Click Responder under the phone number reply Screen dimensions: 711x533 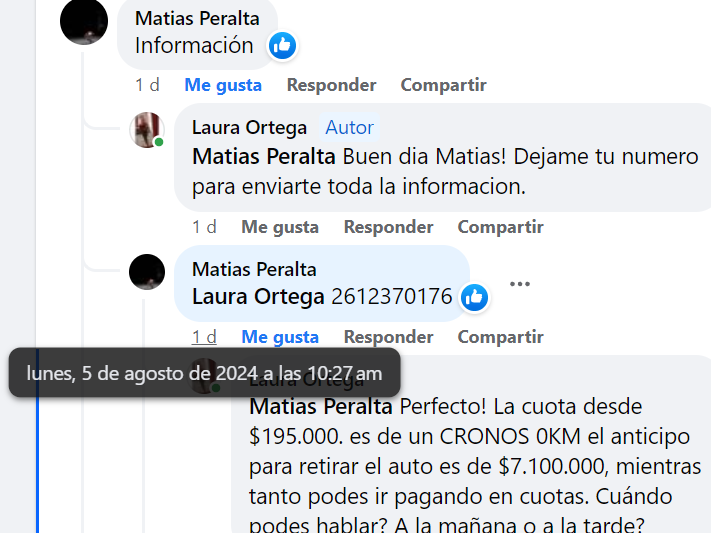[388, 337]
